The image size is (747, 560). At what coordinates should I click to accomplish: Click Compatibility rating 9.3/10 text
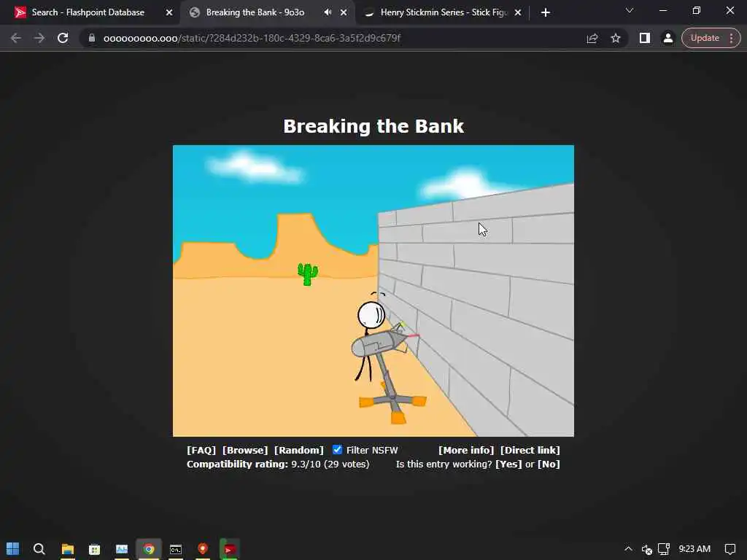278,464
